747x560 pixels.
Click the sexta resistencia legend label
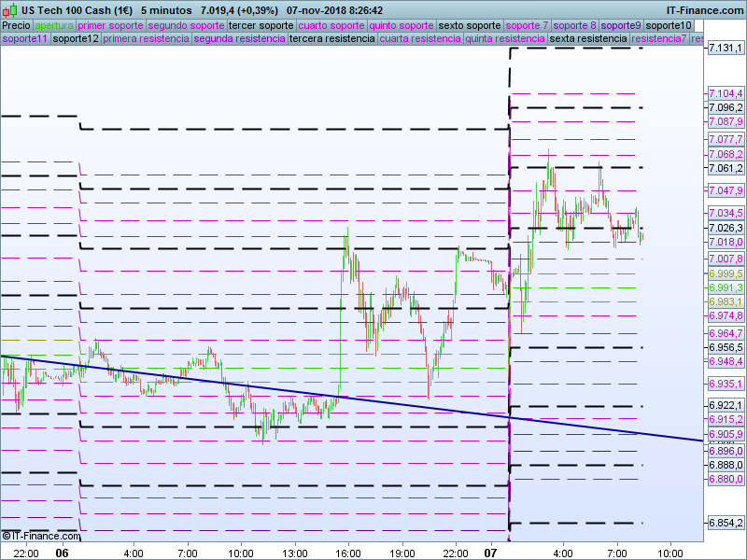(588, 38)
